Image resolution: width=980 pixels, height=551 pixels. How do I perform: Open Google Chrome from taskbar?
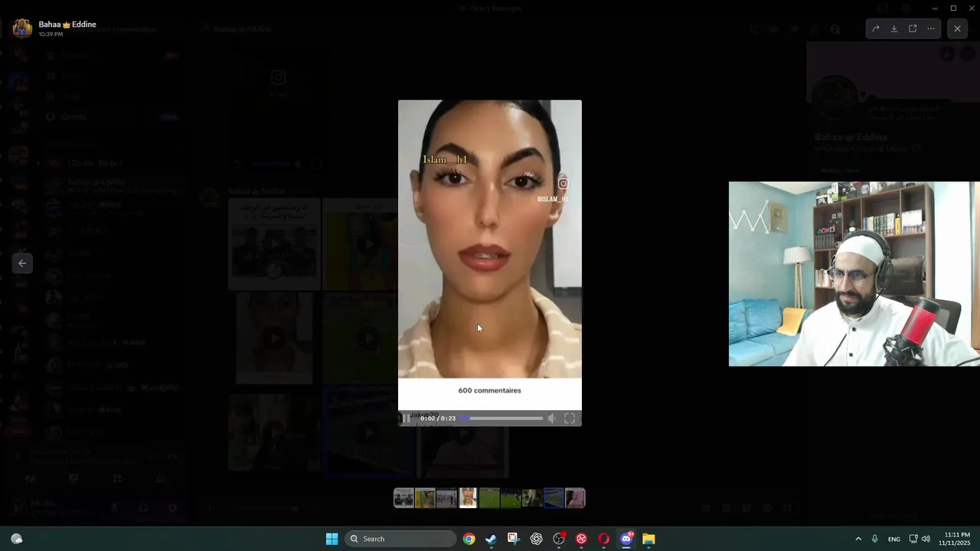pyautogui.click(x=469, y=539)
